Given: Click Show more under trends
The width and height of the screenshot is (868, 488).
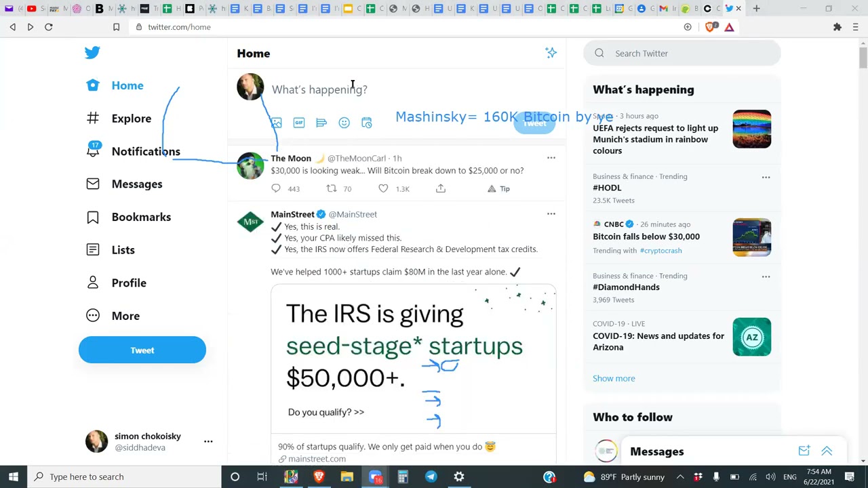Looking at the screenshot, I should click(x=614, y=378).
